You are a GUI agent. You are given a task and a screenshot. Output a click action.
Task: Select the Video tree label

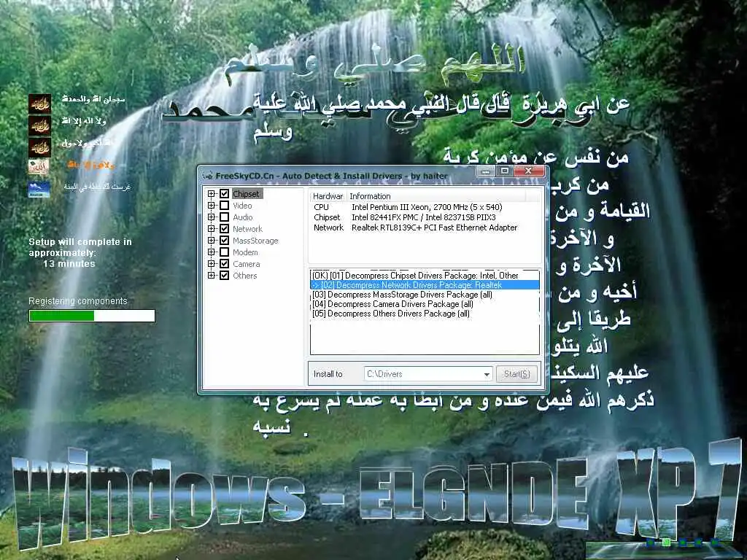(242, 205)
